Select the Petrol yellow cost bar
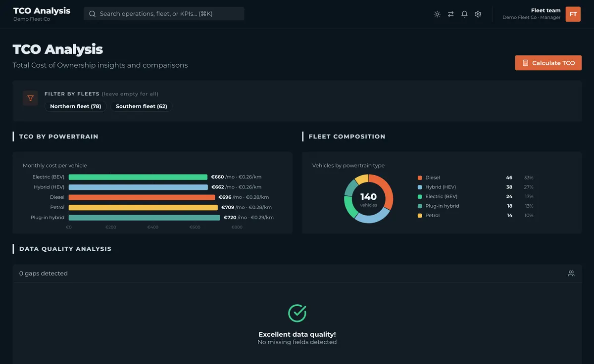The width and height of the screenshot is (594, 364). click(x=143, y=207)
